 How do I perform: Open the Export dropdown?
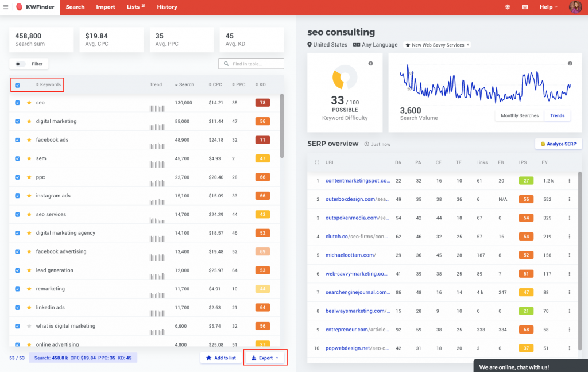265,358
